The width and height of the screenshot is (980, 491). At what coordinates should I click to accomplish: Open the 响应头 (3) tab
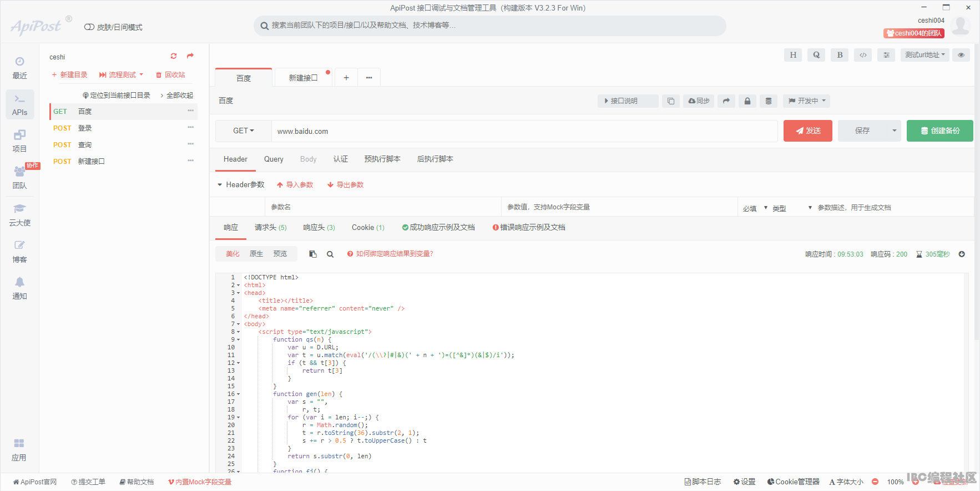319,228
